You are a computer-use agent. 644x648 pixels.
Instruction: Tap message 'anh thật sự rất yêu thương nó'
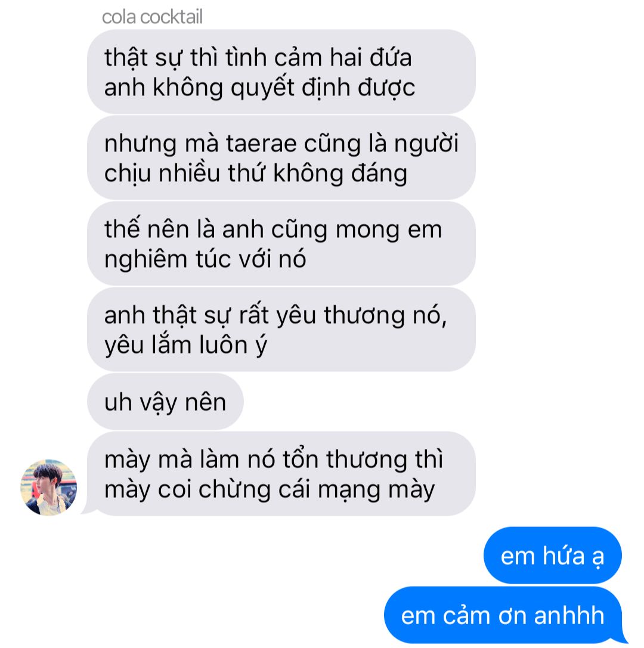point(281,330)
